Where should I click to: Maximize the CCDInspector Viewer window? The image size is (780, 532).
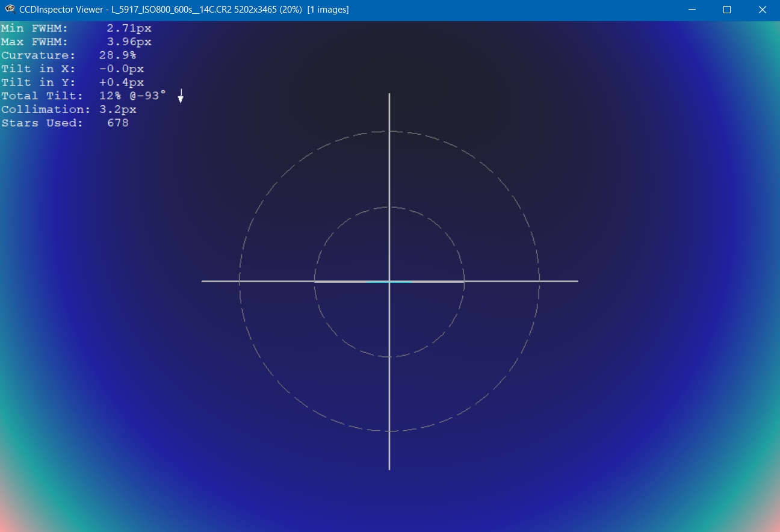[x=726, y=10]
